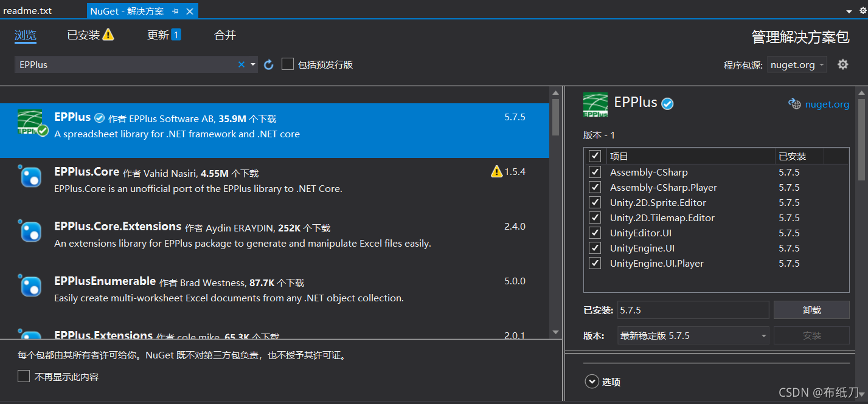Switch to the Updates tab
The height and width of the screenshot is (404, 868).
point(158,35)
